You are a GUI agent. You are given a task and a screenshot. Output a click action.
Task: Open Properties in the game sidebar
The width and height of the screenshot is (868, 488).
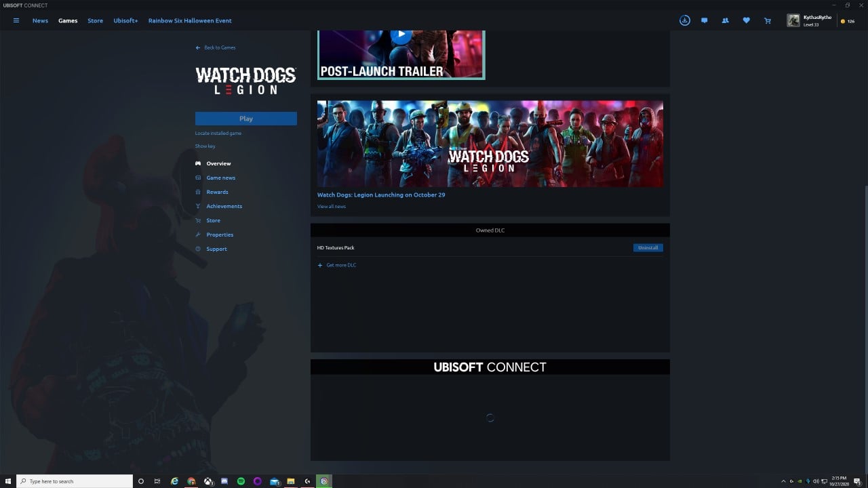tap(220, 235)
